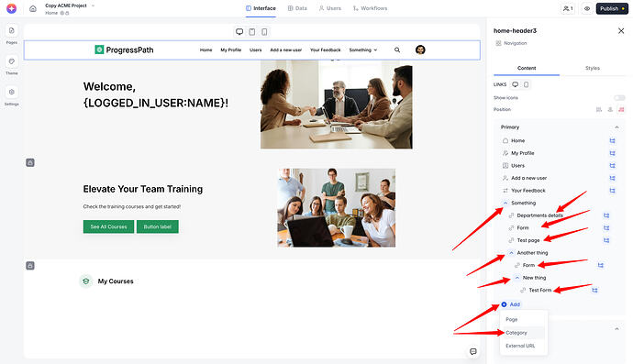
Task: Select the Welcome heading text
Action: pos(156,94)
